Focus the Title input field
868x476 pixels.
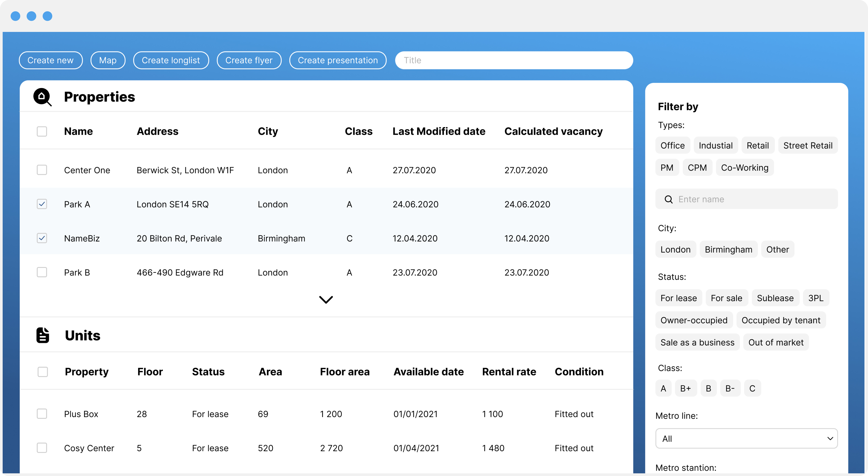pos(514,60)
